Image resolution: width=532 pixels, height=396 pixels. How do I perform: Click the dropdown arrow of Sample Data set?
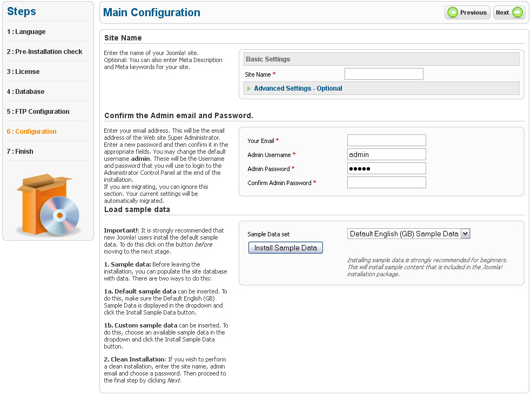click(x=466, y=234)
